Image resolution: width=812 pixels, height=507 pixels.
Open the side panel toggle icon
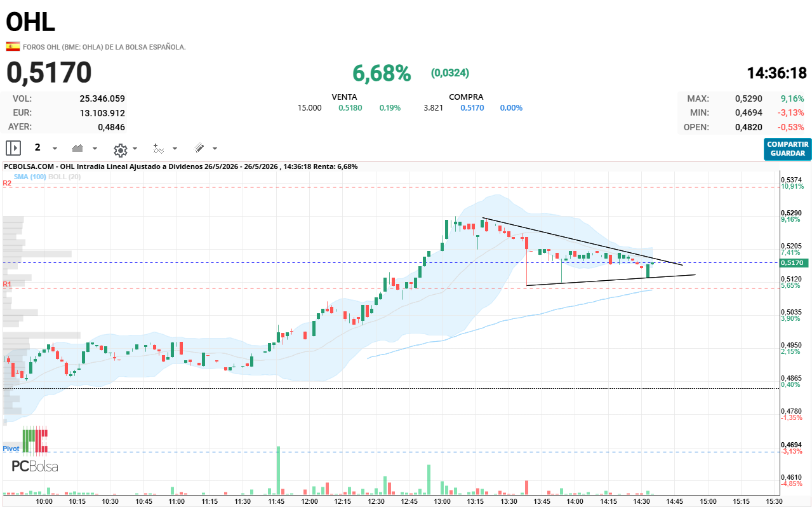click(13, 148)
